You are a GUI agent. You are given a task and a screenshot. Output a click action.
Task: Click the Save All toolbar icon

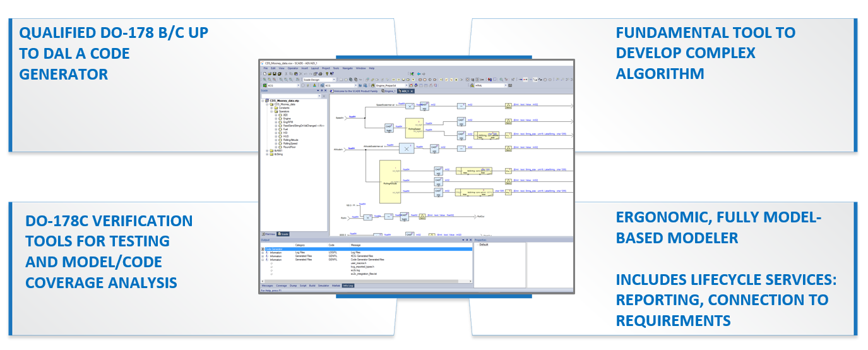pyautogui.click(x=280, y=74)
